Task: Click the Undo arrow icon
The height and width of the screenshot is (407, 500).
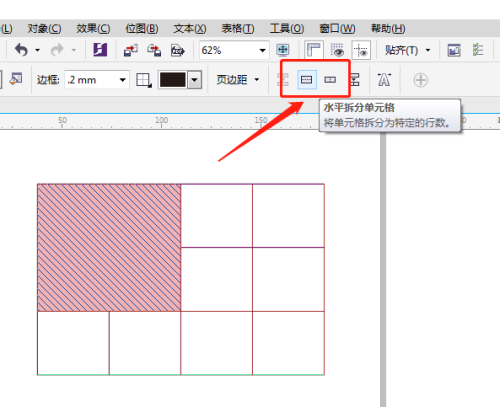Action: tap(22, 50)
